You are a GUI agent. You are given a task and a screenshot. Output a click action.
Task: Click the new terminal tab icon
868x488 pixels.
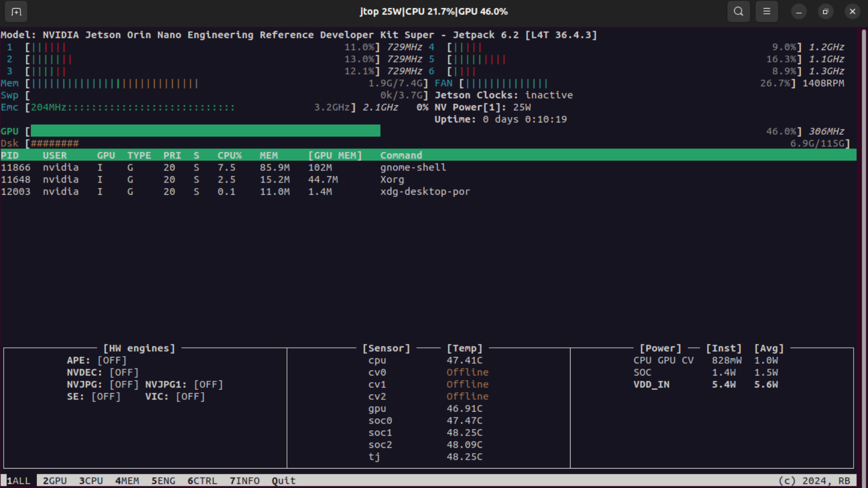(x=16, y=12)
